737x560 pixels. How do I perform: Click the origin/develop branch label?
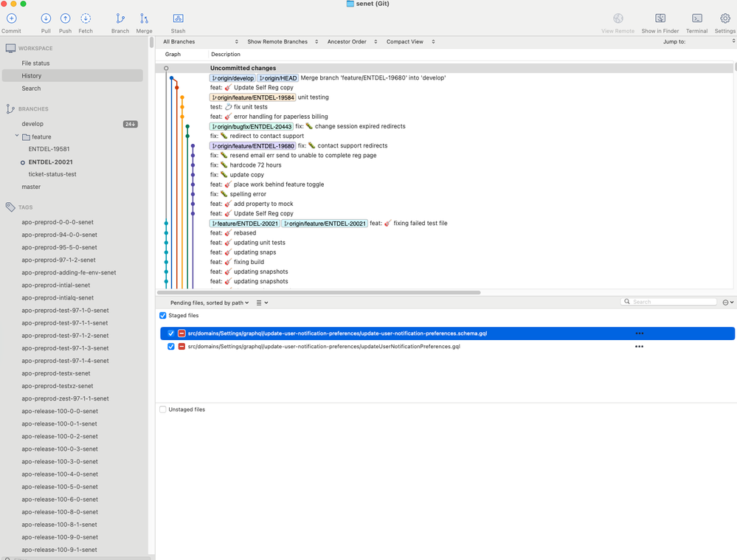click(232, 78)
